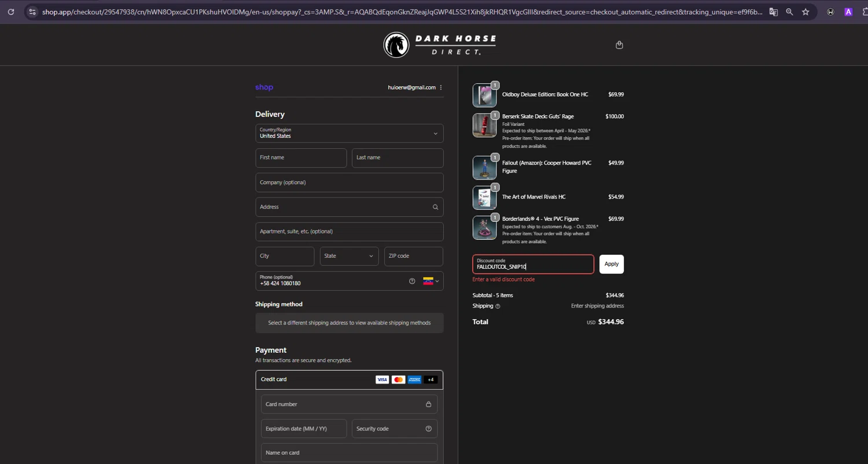This screenshot has height=464, width=868.
Task: Click the Oldboy Deluxe Edition thumbnail
Action: tap(484, 96)
